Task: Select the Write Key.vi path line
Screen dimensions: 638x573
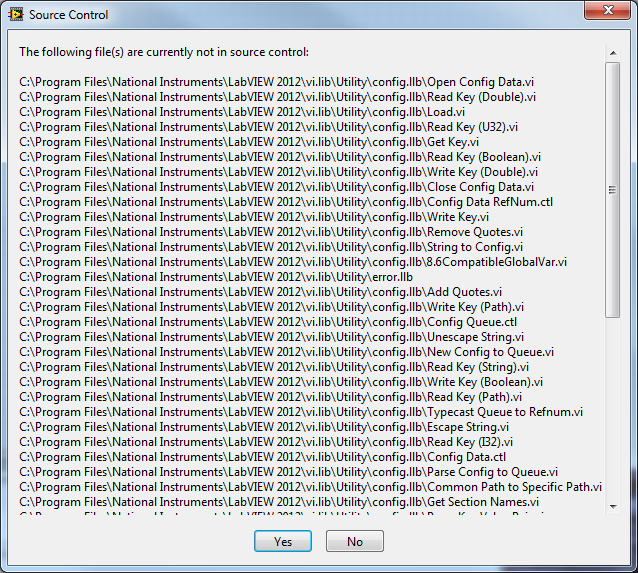Action: point(254,217)
